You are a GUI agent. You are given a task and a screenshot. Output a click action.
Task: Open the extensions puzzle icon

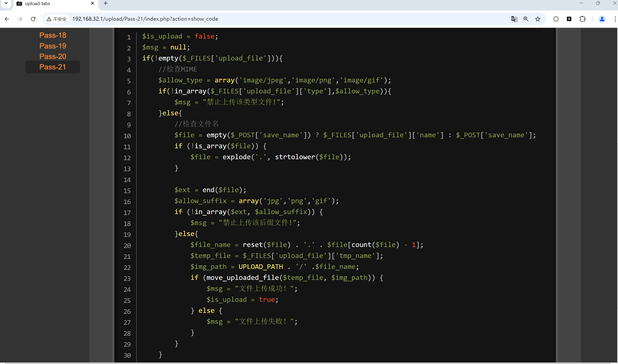(582, 19)
